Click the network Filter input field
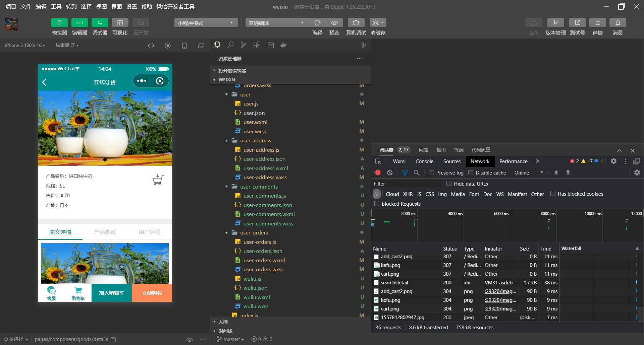Image resolution: width=644 pixels, height=345 pixels. tap(407, 184)
